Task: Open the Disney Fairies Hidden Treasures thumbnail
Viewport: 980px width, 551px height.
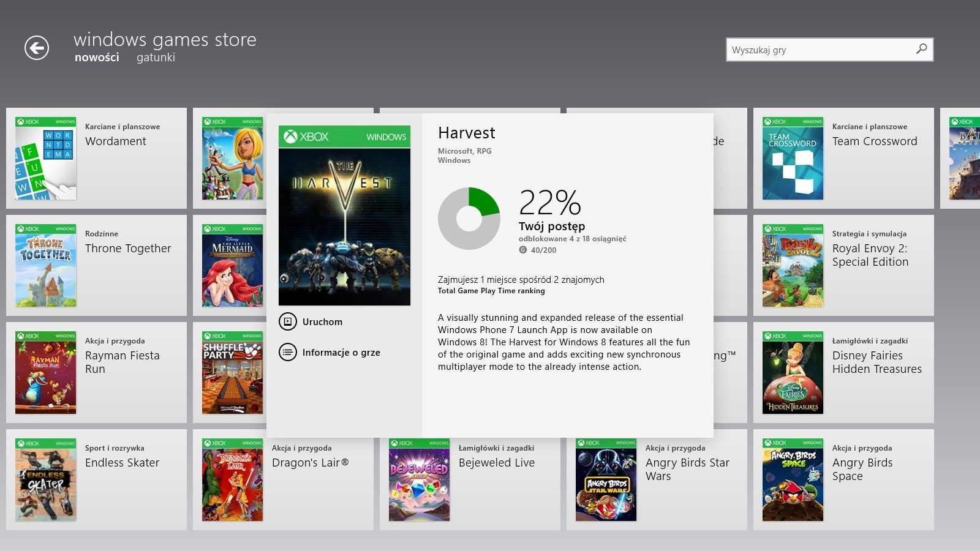Action: tap(793, 372)
